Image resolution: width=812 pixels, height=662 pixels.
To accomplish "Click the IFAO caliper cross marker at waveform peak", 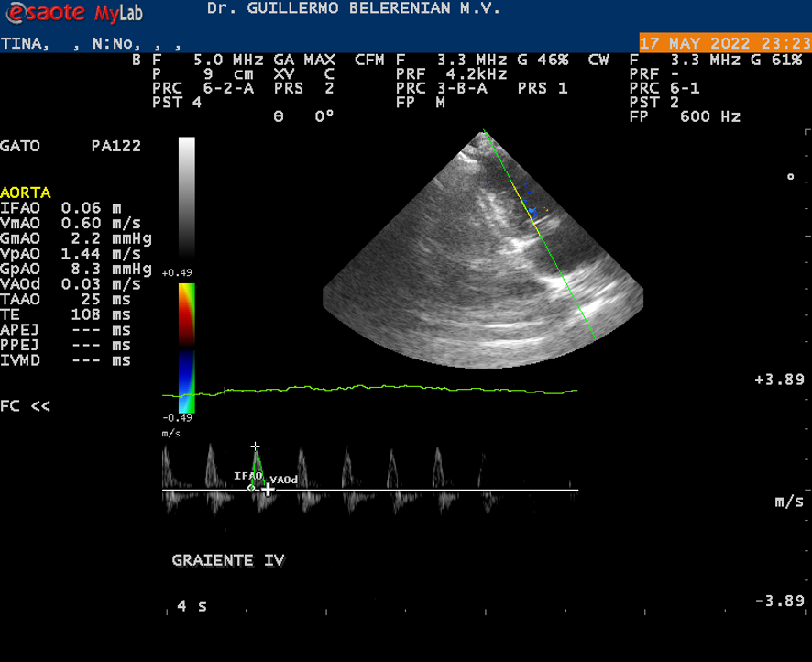I will [255, 446].
